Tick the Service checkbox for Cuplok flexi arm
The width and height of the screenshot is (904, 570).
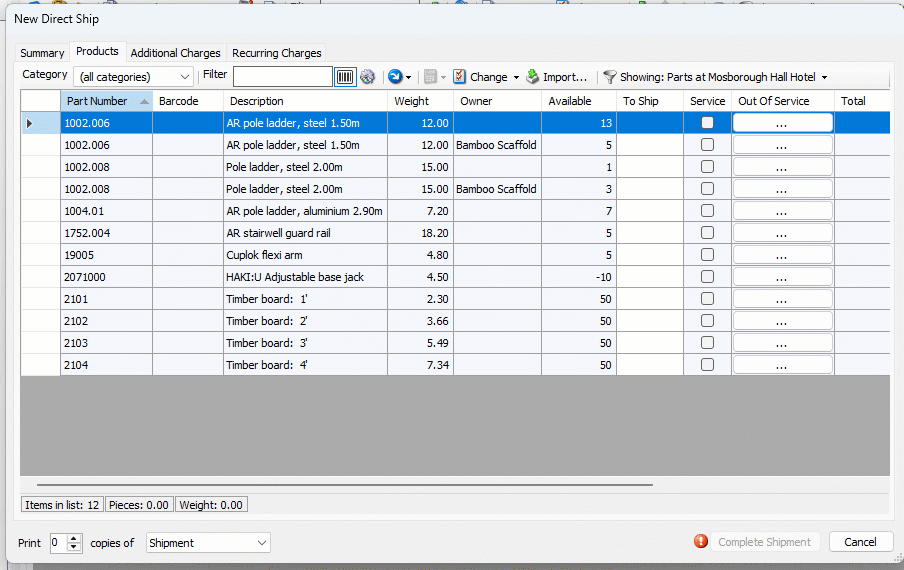click(x=708, y=255)
